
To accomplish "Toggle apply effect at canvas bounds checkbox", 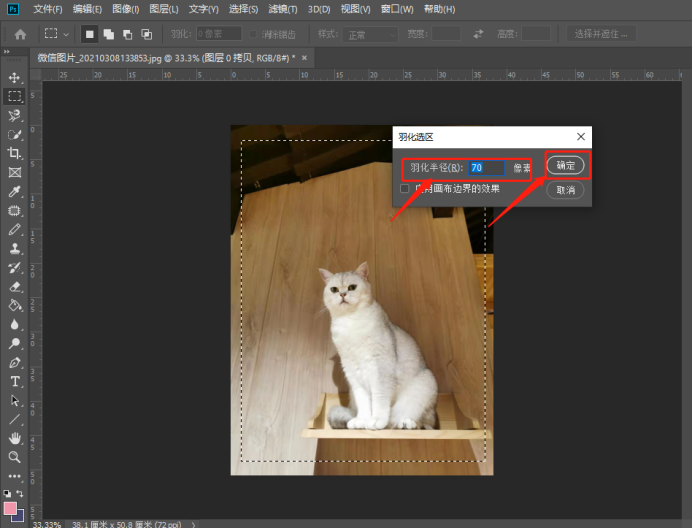I will (x=404, y=189).
